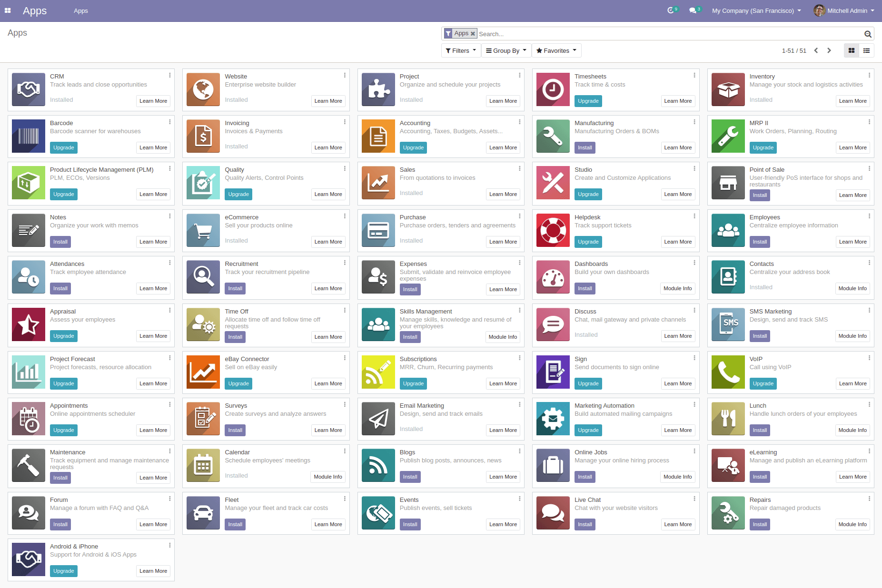Go to the next page of apps

[x=829, y=50]
